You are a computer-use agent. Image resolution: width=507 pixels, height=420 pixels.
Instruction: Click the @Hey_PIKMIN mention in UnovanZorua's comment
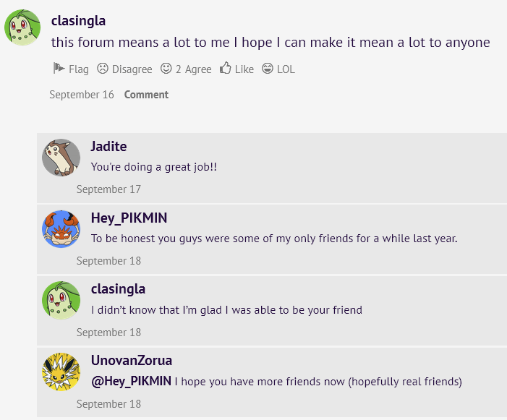(132, 381)
